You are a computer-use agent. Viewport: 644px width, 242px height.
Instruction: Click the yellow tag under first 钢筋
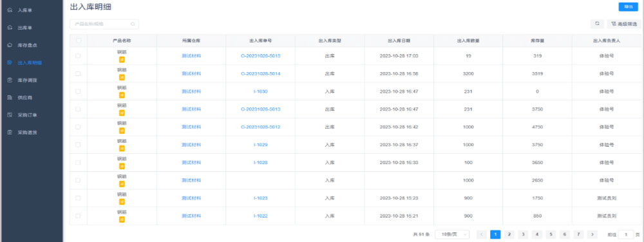122,59
